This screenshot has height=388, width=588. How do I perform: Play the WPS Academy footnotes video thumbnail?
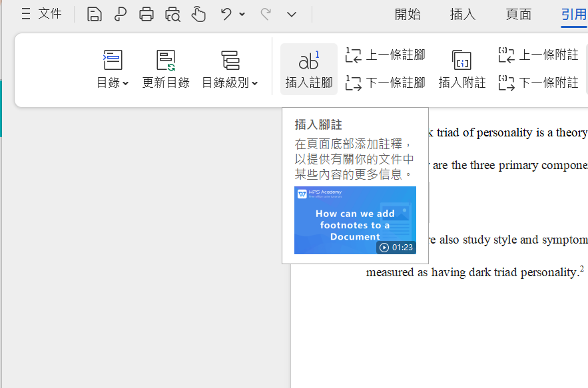[355, 220]
